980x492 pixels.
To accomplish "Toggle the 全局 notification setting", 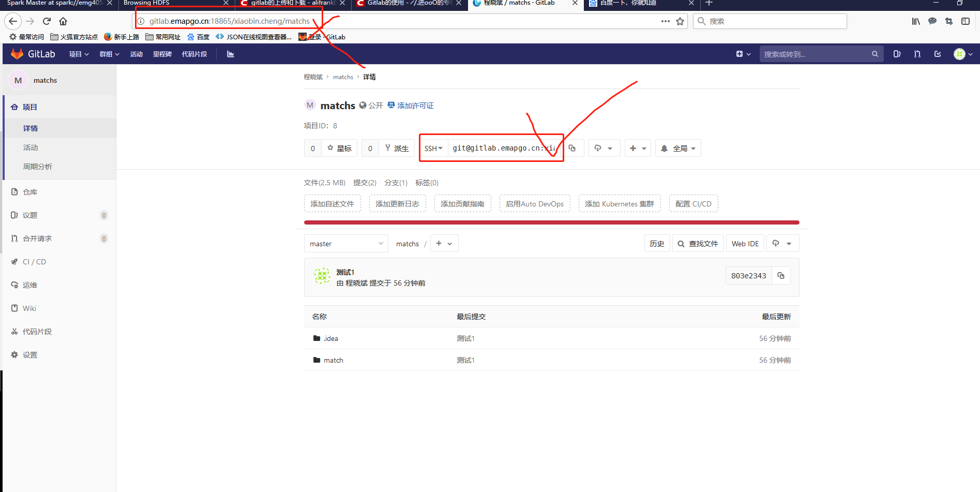I will coord(677,148).
